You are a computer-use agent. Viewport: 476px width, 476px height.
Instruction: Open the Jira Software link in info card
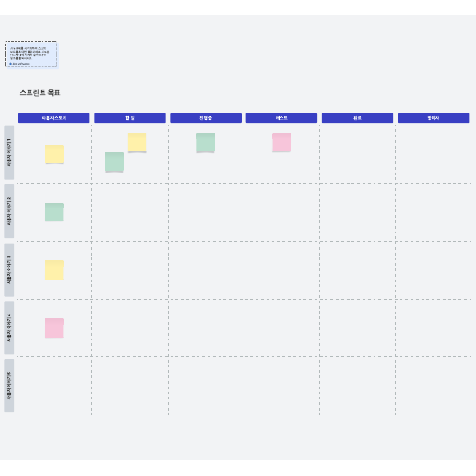pyautogui.click(x=19, y=64)
